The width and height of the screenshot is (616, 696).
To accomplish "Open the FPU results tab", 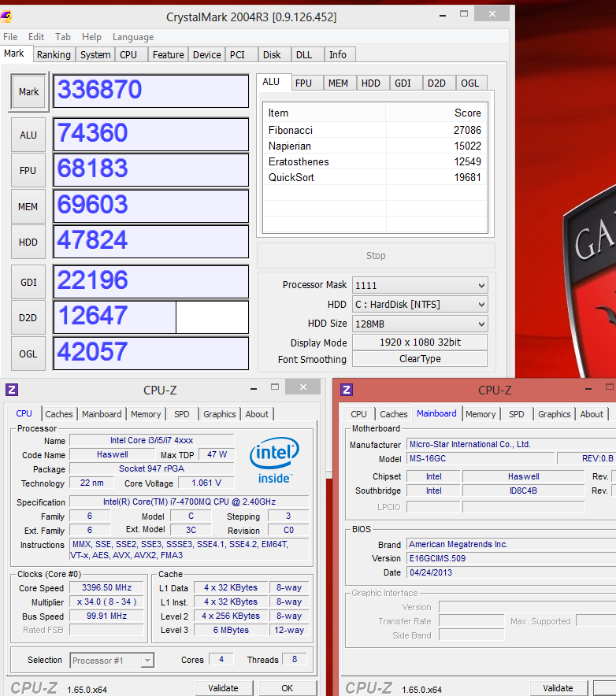I will [303, 83].
